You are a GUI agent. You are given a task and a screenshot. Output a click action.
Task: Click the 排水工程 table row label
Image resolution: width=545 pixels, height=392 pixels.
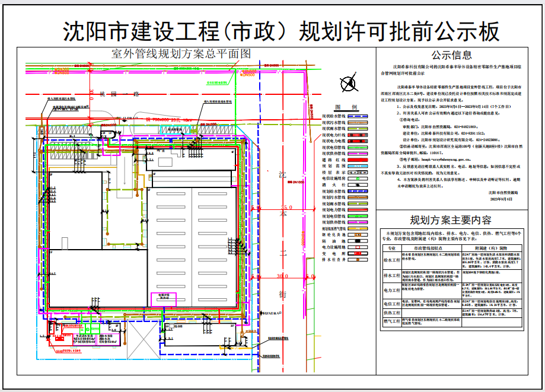392,276
